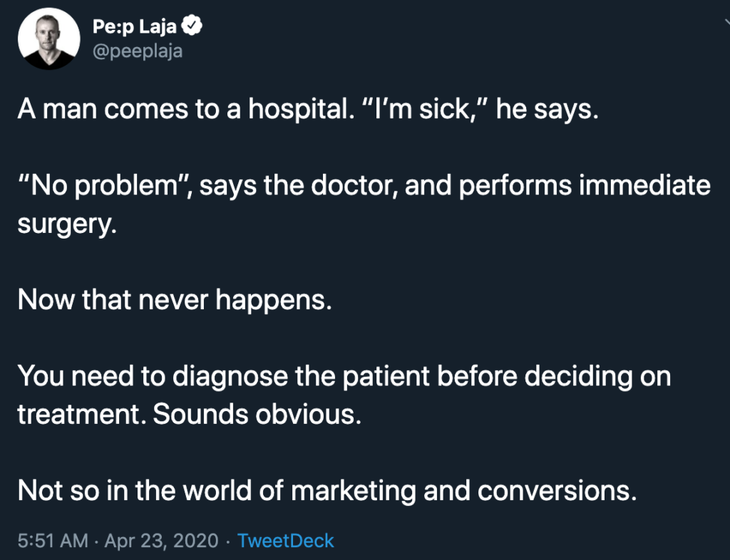Click the phrase 'marketing and conversions.'
The image size is (730, 560).
463,491
